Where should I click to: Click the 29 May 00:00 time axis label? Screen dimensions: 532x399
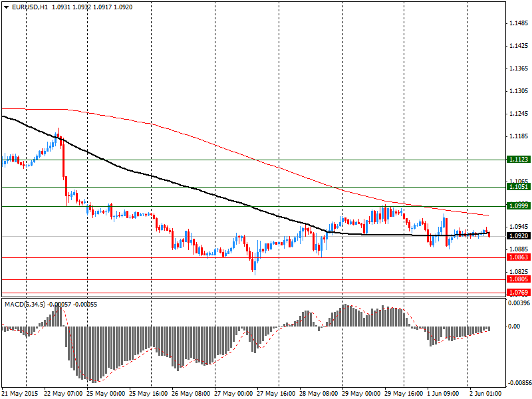coord(361,394)
